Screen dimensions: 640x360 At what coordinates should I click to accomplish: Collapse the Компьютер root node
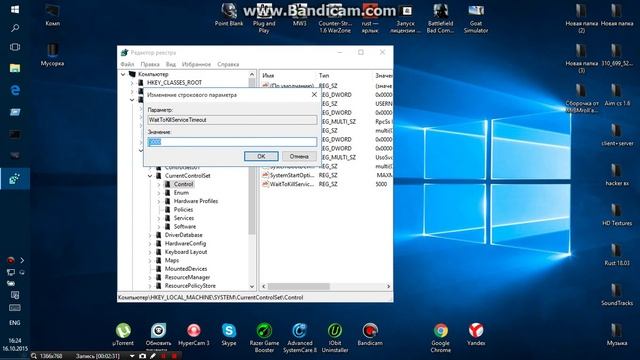tap(123, 74)
